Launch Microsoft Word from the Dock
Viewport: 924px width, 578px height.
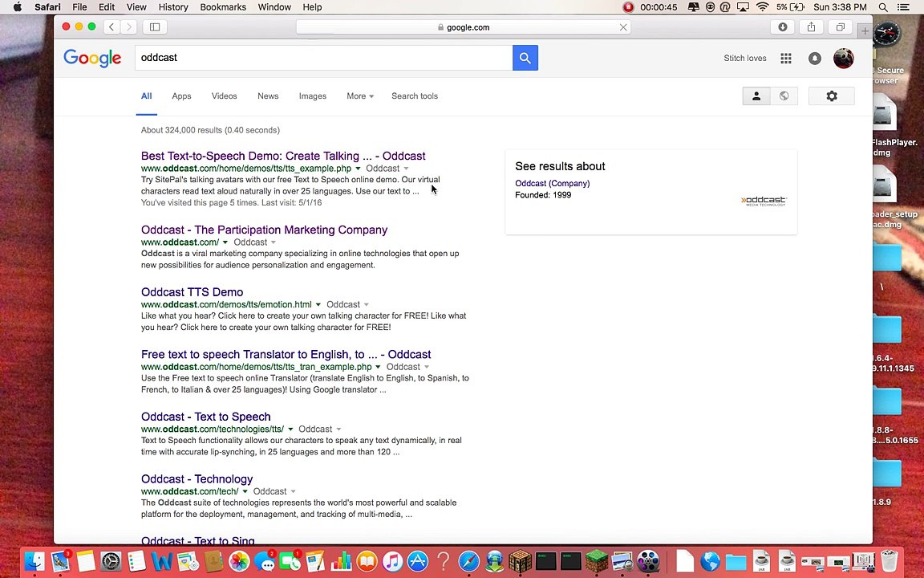pos(162,561)
